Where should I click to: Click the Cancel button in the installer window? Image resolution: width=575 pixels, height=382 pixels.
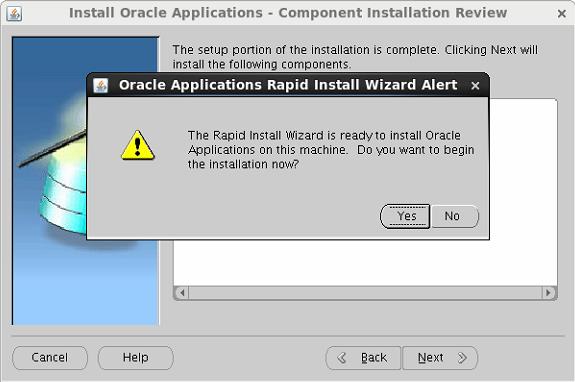(x=50, y=357)
